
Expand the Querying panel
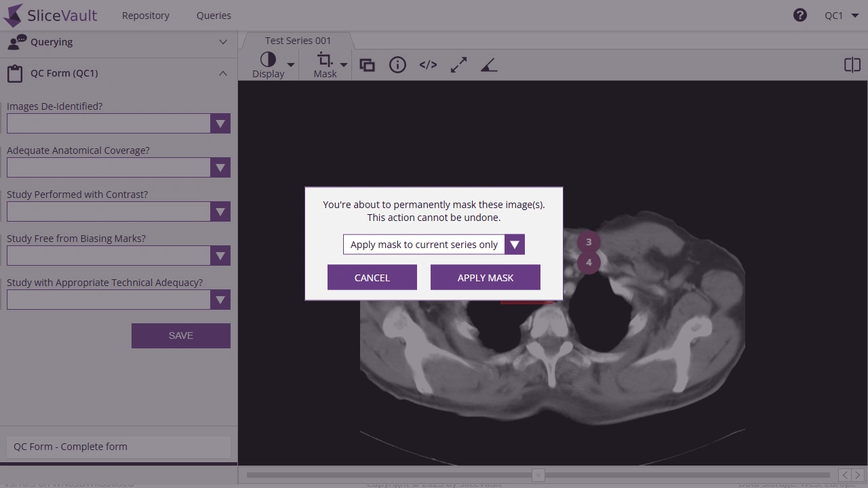point(222,42)
